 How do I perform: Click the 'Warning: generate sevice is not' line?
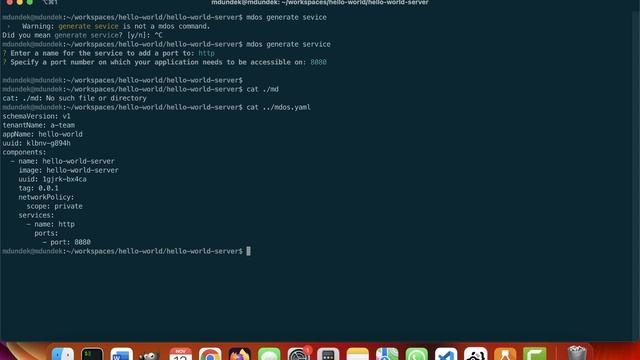coord(116,26)
